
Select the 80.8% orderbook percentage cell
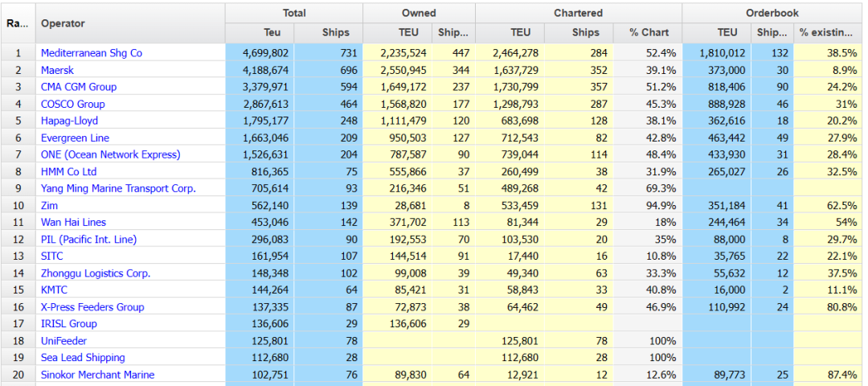click(x=828, y=307)
